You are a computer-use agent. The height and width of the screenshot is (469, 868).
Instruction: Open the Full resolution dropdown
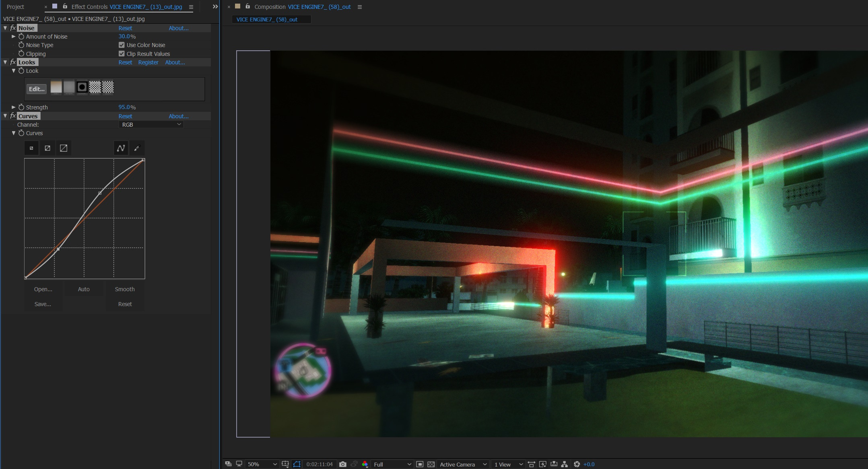click(392, 464)
